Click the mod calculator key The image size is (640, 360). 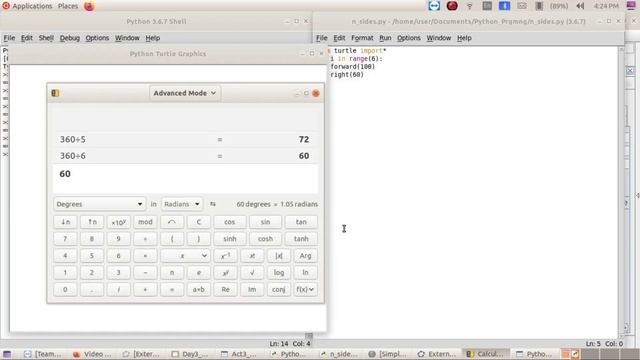point(145,222)
